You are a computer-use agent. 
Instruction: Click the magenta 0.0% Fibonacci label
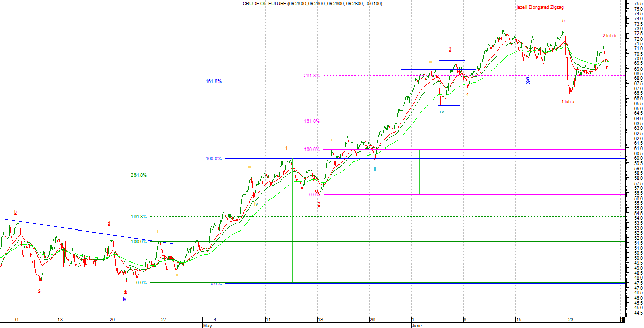(x=314, y=195)
